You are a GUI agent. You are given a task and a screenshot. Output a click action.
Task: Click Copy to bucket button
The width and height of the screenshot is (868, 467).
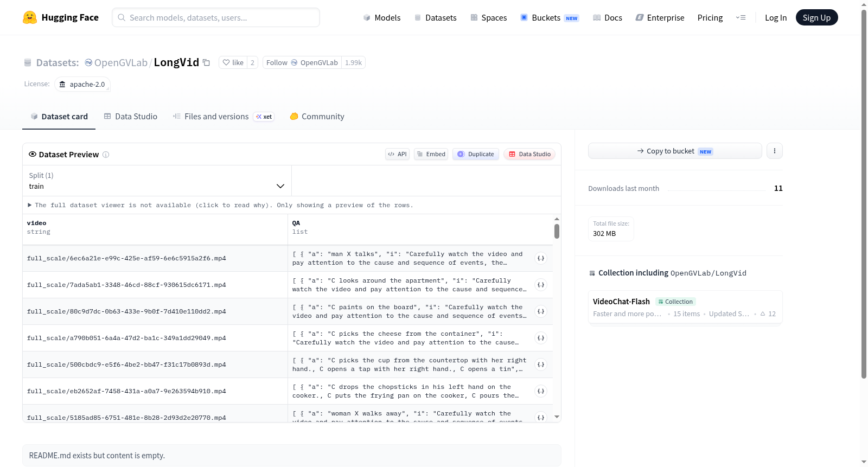[675, 151]
